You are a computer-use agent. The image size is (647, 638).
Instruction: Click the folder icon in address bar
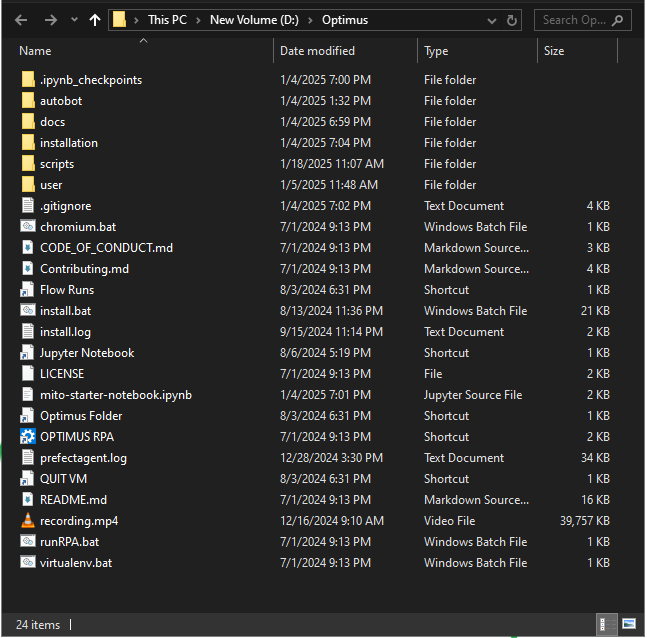tap(119, 19)
